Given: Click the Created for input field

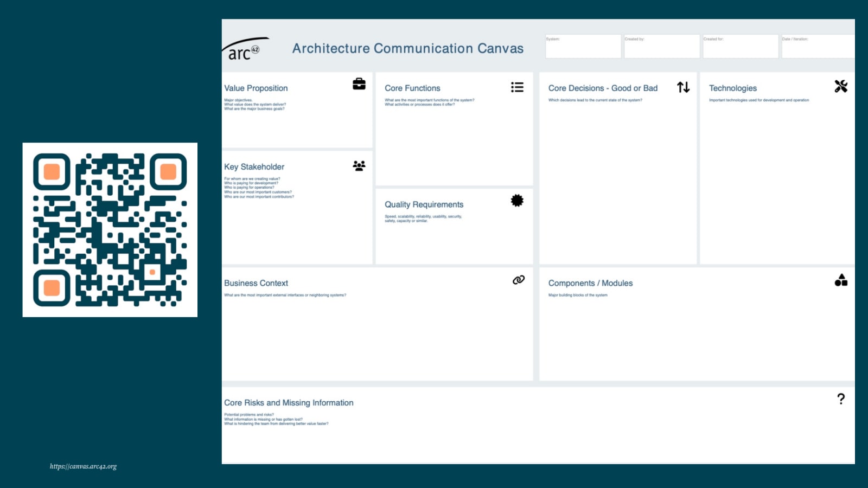Looking at the screenshot, I should [741, 46].
